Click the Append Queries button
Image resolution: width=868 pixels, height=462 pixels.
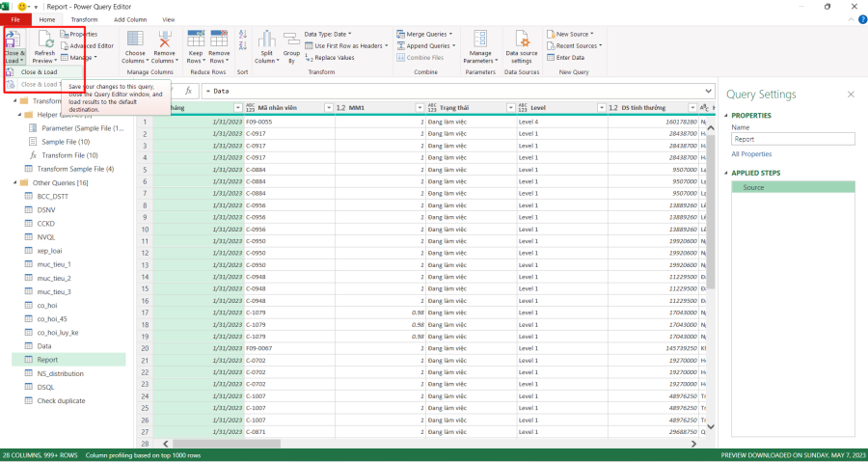point(426,46)
